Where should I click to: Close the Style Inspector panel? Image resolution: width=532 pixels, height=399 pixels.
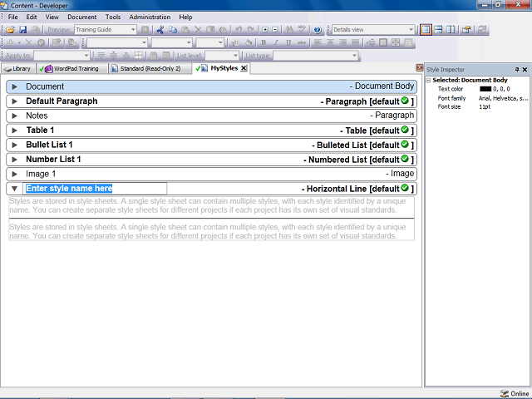coord(525,70)
